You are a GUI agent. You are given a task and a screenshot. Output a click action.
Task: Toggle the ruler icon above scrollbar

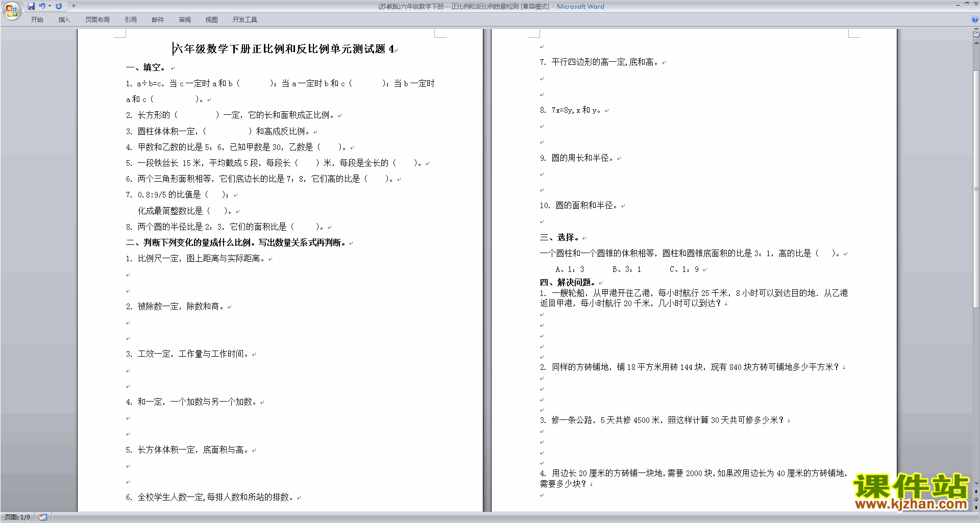(x=976, y=34)
